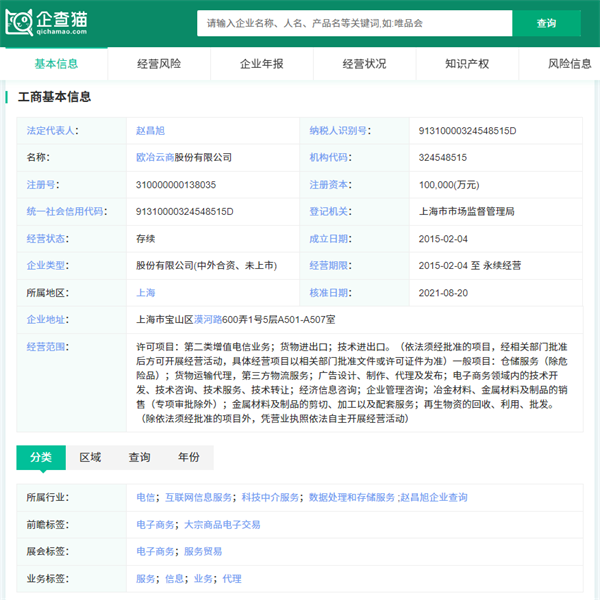Open the 上海 region link
Viewport: 600px width, 600px height.
pyautogui.click(x=145, y=293)
